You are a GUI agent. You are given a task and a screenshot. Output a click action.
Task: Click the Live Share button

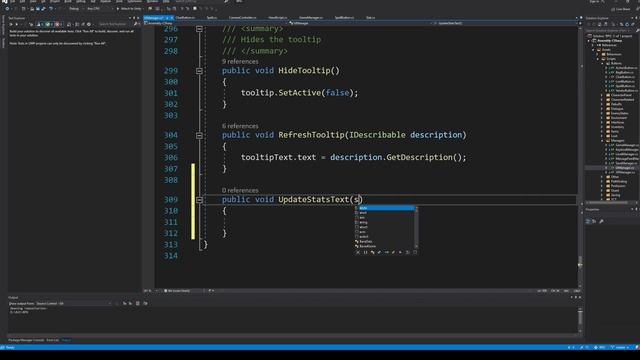(621, 9)
